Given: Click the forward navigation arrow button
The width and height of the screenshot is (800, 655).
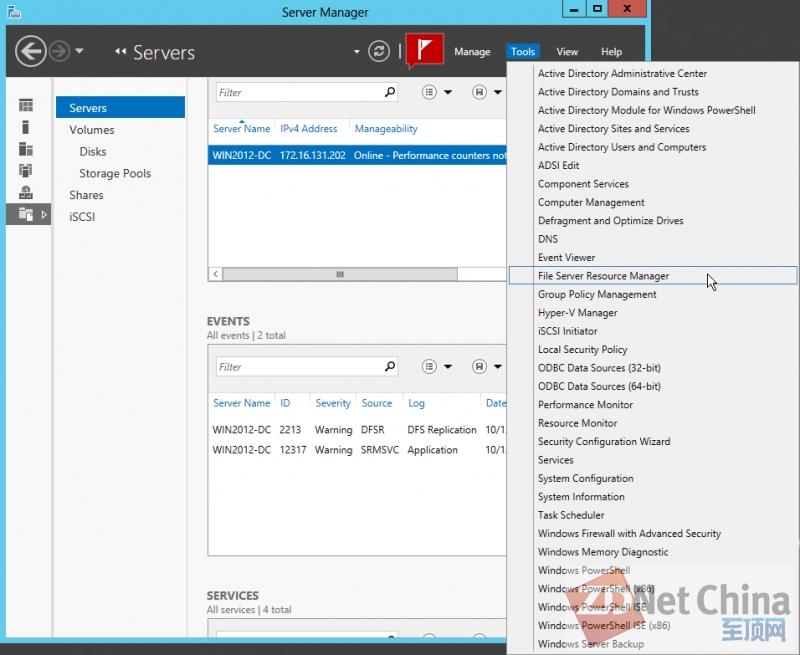Looking at the screenshot, I should coord(60,51).
